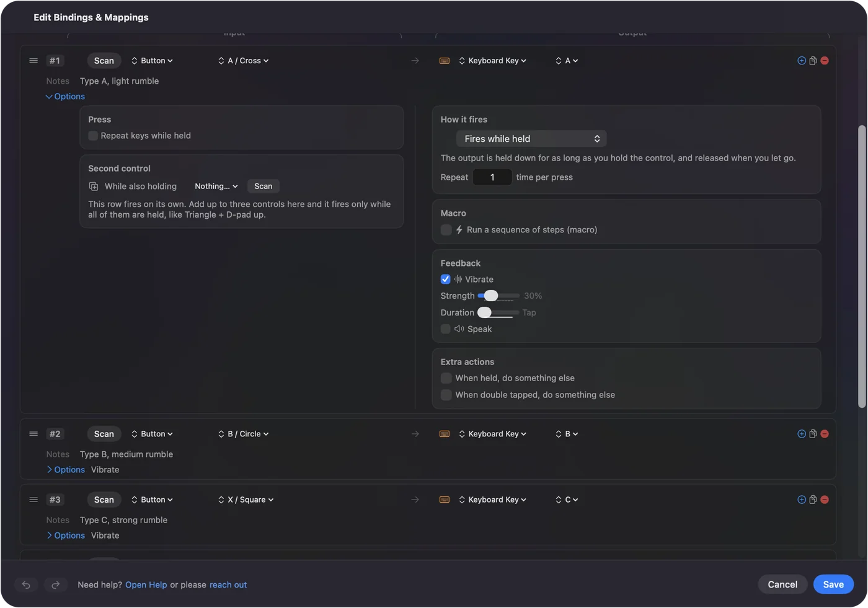
Task: Check When held, do something else
Action: tap(446, 378)
